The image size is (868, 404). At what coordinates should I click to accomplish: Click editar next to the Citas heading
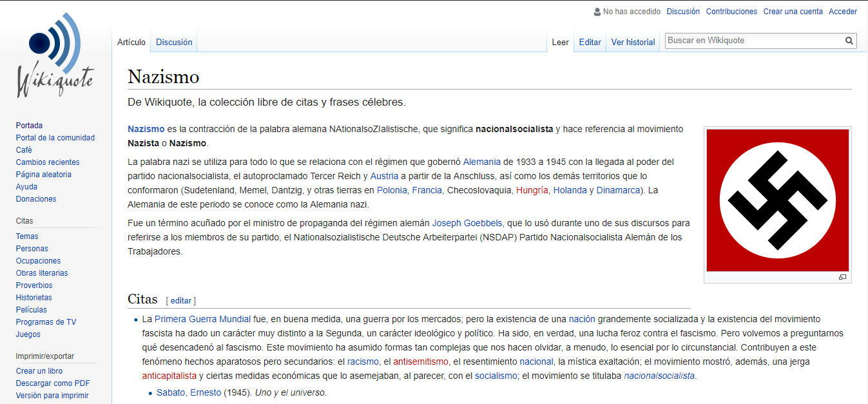[x=181, y=300]
